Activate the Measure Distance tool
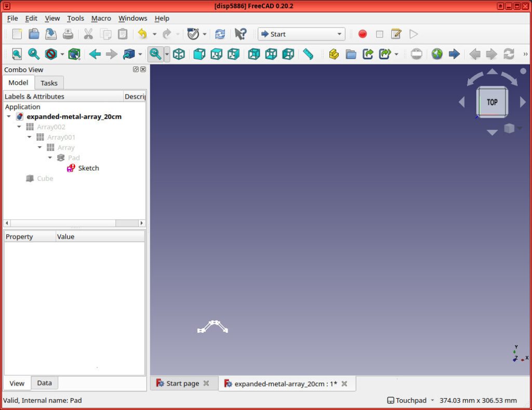 (x=308, y=53)
